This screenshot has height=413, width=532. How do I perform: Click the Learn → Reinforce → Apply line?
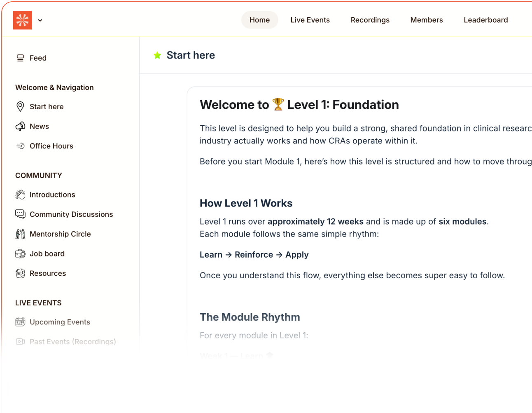(x=254, y=255)
